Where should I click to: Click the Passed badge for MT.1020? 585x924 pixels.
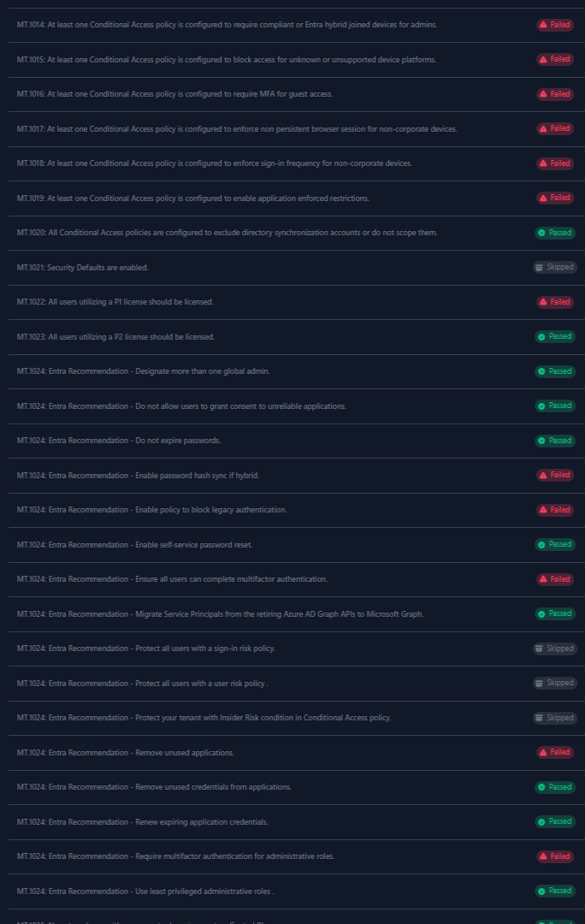coord(555,233)
